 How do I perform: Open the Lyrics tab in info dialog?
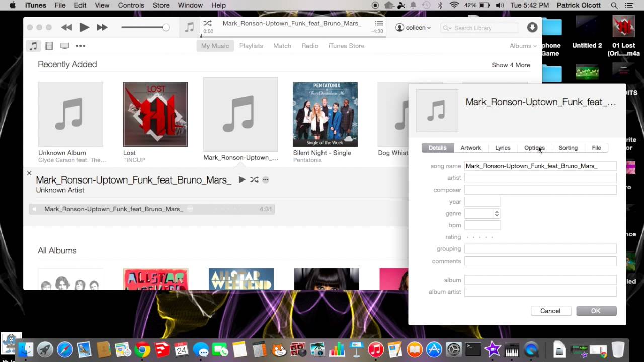503,148
